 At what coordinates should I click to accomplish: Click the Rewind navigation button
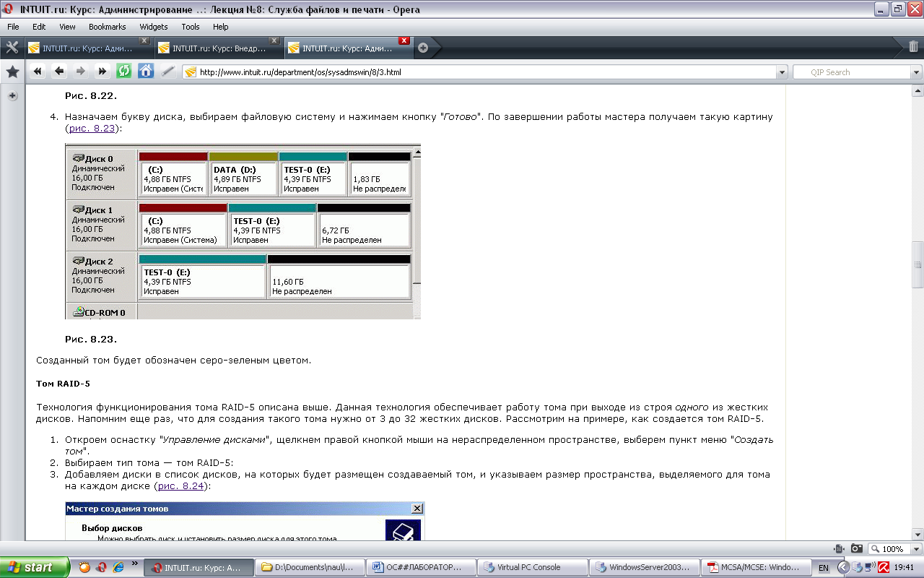(38, 71)
